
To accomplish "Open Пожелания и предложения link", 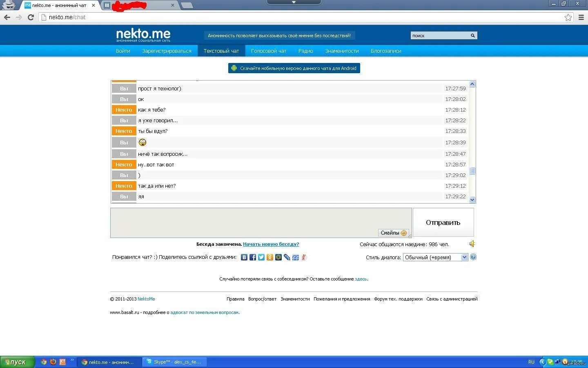I will tap(342, 299).
